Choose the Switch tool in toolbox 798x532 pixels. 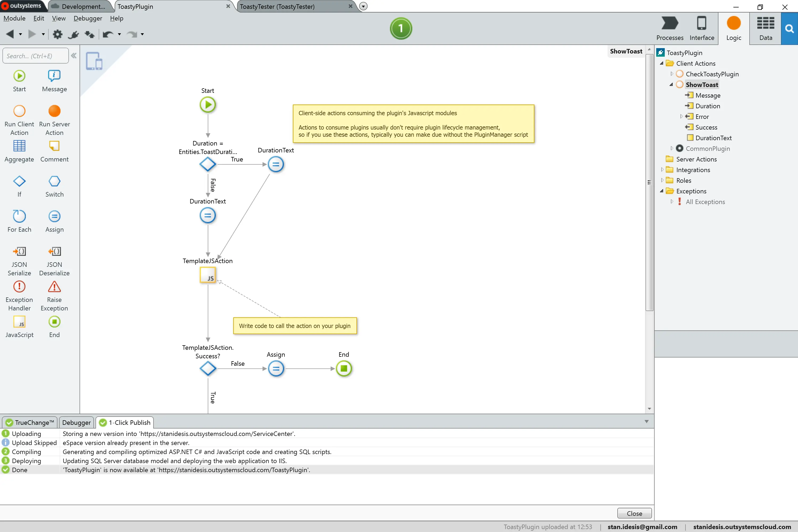pos(54,186)
